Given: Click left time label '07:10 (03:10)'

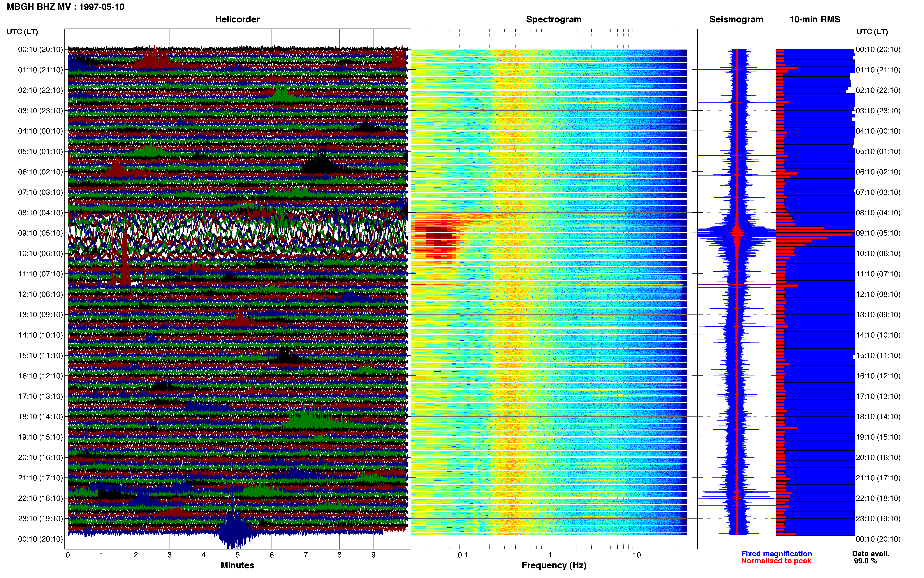Looking at the screenshot, I should [x=41, y=192].
